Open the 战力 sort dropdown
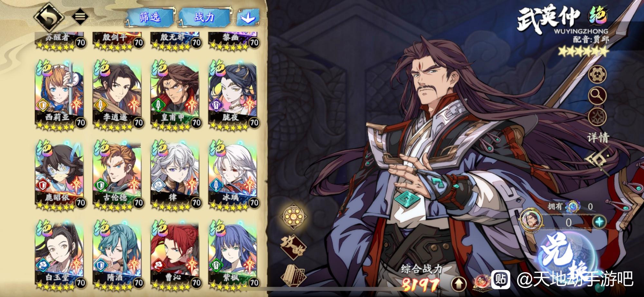Viewport: 644px width, 297px height. 205,17
